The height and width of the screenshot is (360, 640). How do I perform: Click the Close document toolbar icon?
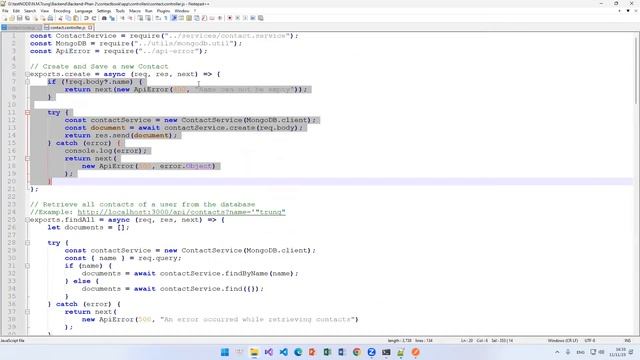36,18
